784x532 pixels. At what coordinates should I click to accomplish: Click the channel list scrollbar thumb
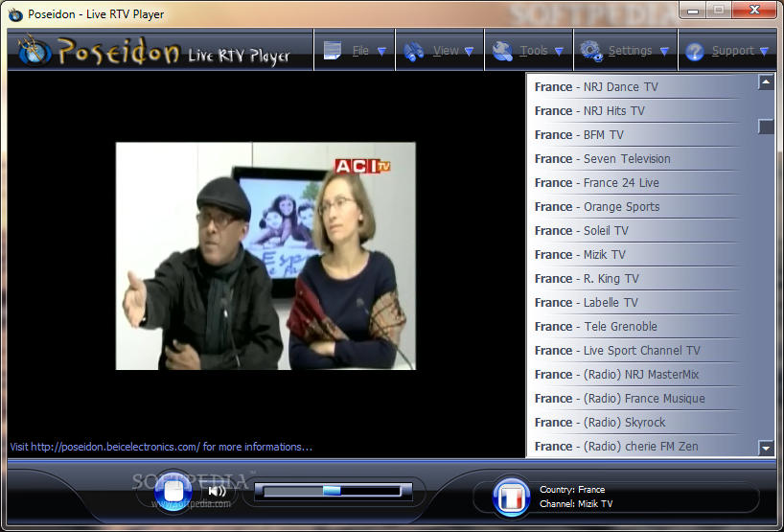point(766,127)
